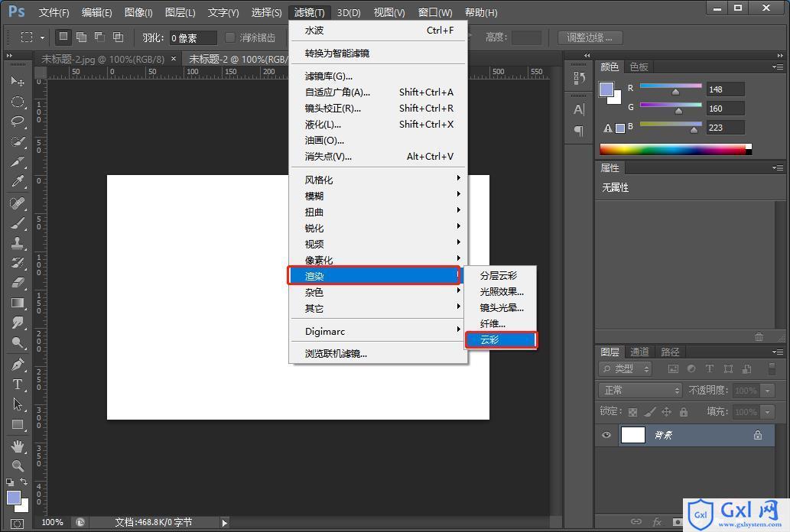Hide the 背景 layer eye icon
The height and width of the screenshot is (532, 790).
pos(606,435)
